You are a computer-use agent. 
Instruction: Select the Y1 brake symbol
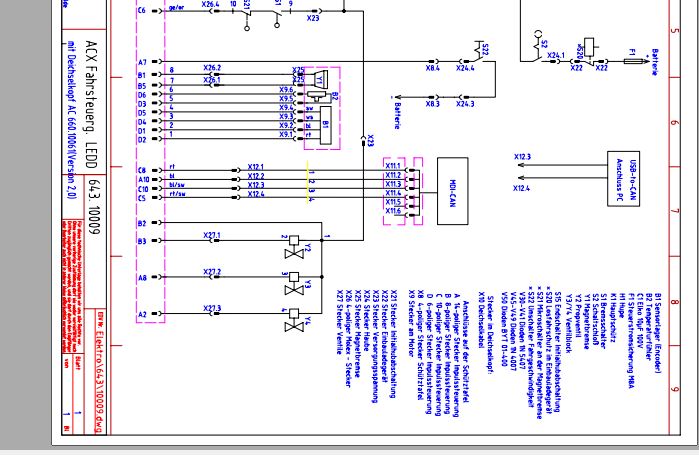320,79
